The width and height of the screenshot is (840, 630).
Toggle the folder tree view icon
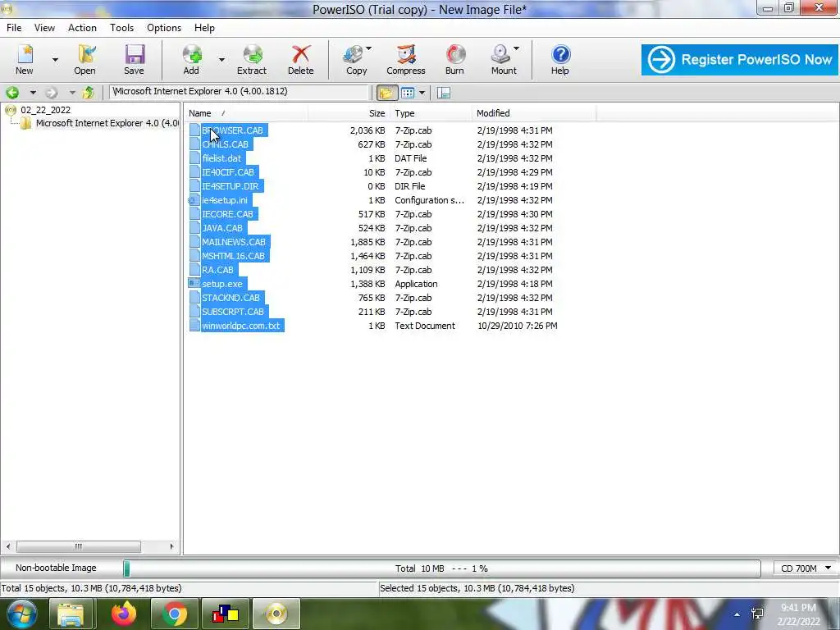click(386, 93)
